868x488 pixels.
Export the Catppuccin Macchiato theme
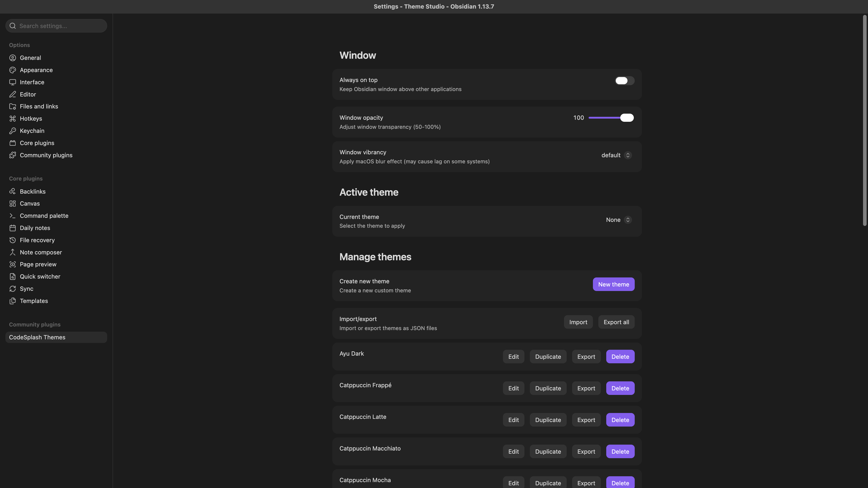coord(586,452)
